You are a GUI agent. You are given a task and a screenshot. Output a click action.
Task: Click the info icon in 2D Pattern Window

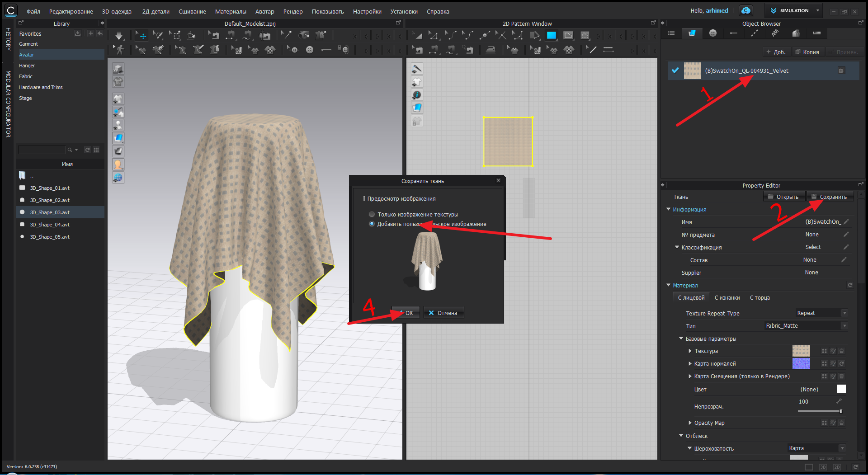[x=417, y=95]
